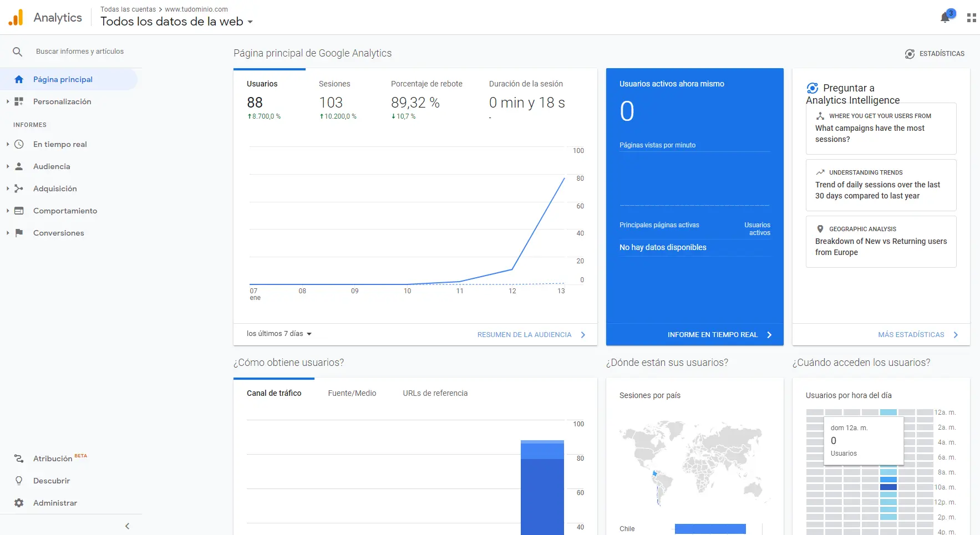Expand the Comportamiento section arrow
Image resolution: width=980 pixels, height=535 pixels.
(8, 211)
